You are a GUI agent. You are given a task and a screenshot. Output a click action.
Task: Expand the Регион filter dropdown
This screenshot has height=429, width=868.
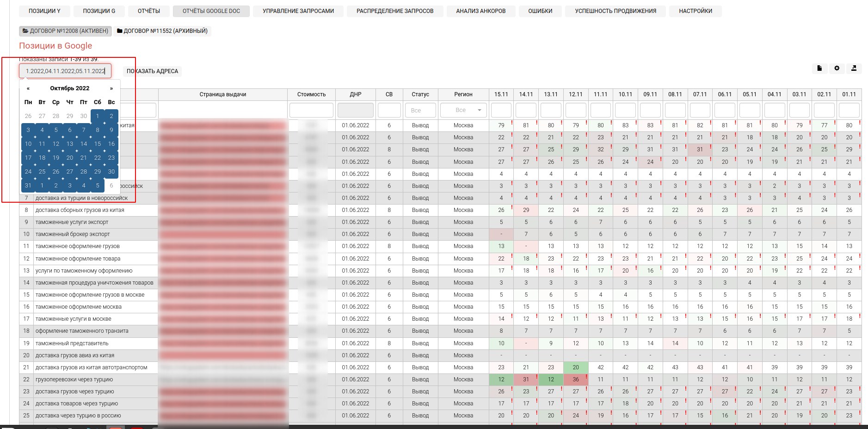click(x=463, y=110)
